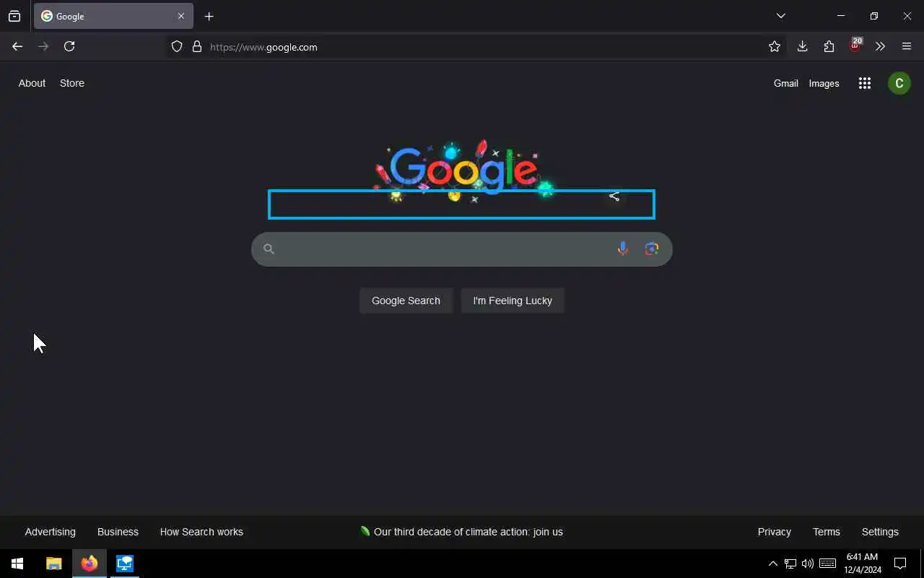924x578 pixels.
Task: Open volume control tray icon
Action: 808,564
